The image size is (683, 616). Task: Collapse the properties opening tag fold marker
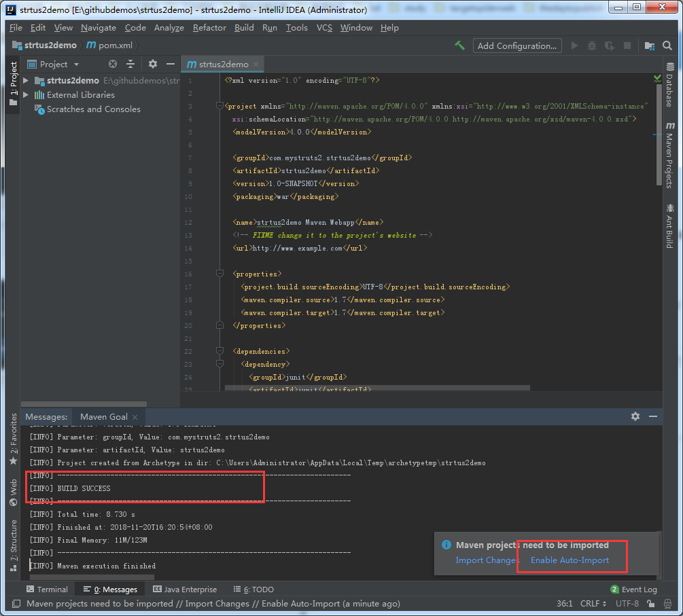pos(220,274)
